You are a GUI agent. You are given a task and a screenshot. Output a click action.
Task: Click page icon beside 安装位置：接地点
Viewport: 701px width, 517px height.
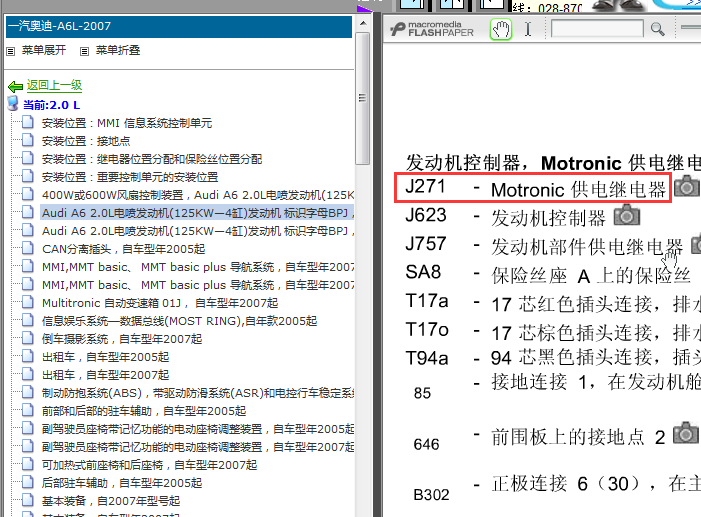point(28,140)
